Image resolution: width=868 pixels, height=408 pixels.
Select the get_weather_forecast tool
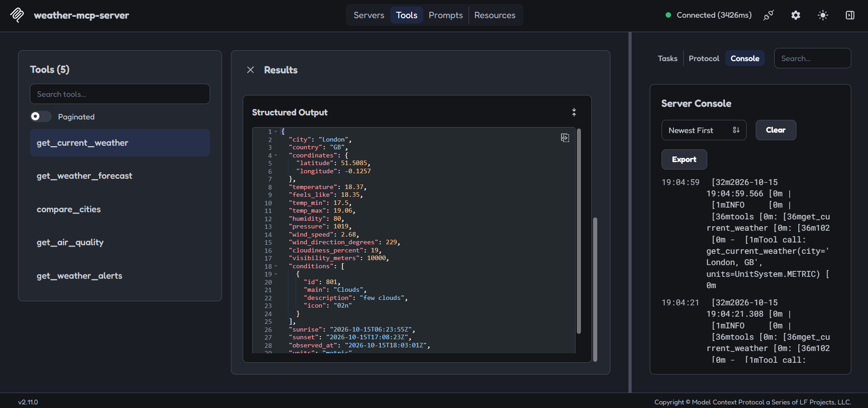pyautogui.click(x=120, y=176)
